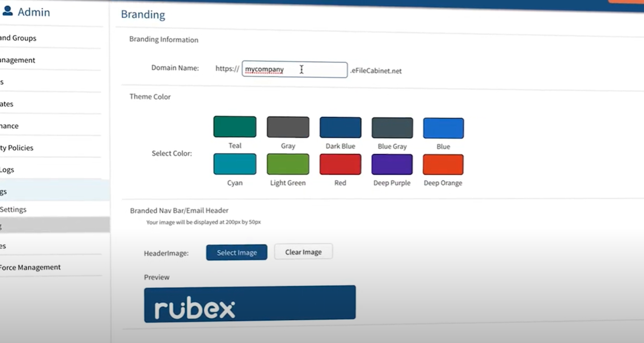The width and height of the screenshot is (644, 343).
Task: Open the 'and Groups' sidebar item
Action: (x=18, y=38)
